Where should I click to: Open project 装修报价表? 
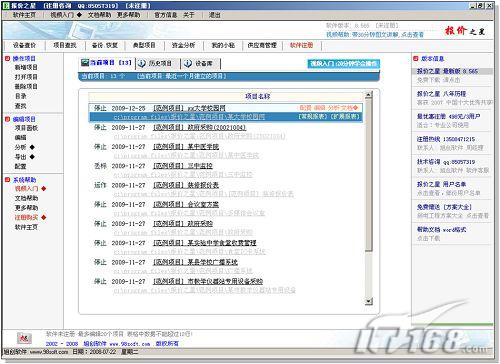[x=186, y=185]
